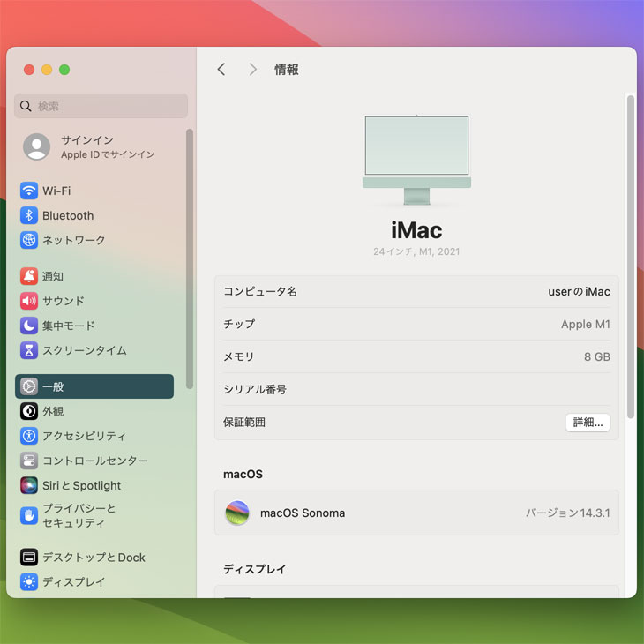Click the 検索 search field
The width and height of the screenshot is (644, 644).
coord(101,106)
